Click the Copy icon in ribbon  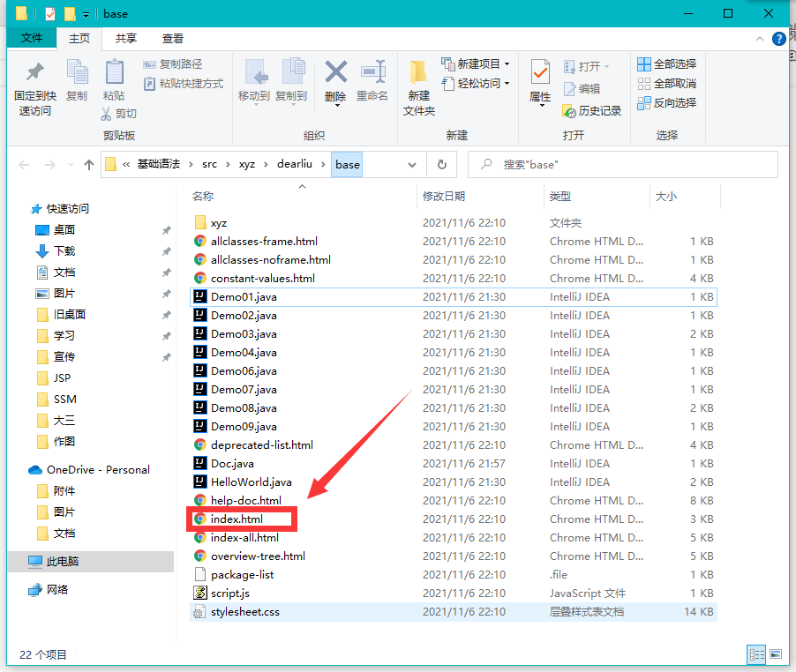77,74
